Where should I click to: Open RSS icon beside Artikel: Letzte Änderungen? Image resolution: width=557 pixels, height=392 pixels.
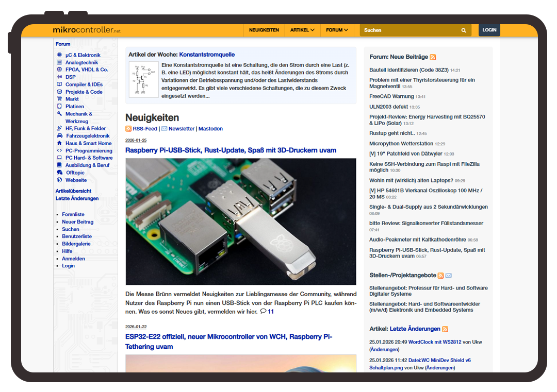(445, 329)
